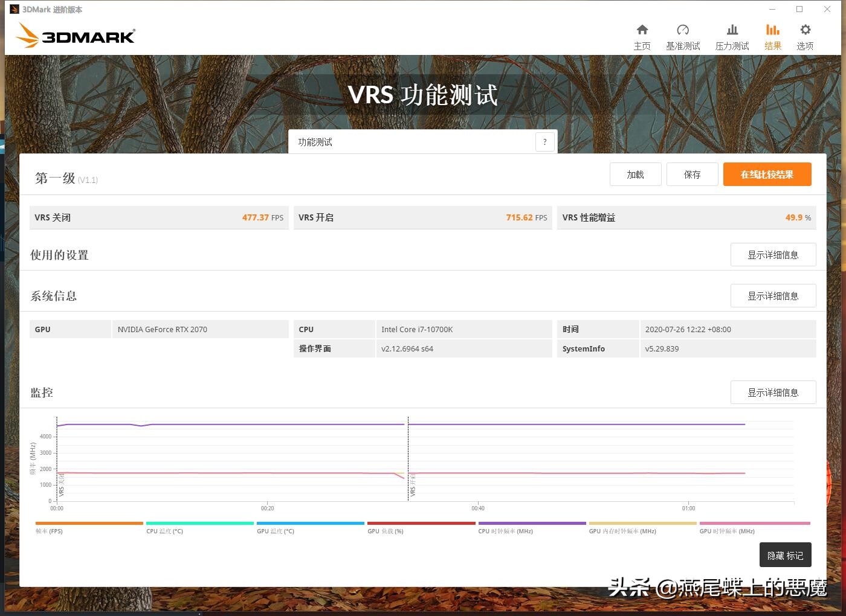Click the 3DMark icon in the title bar
This screenshot has width=846, height=616.
13,9
